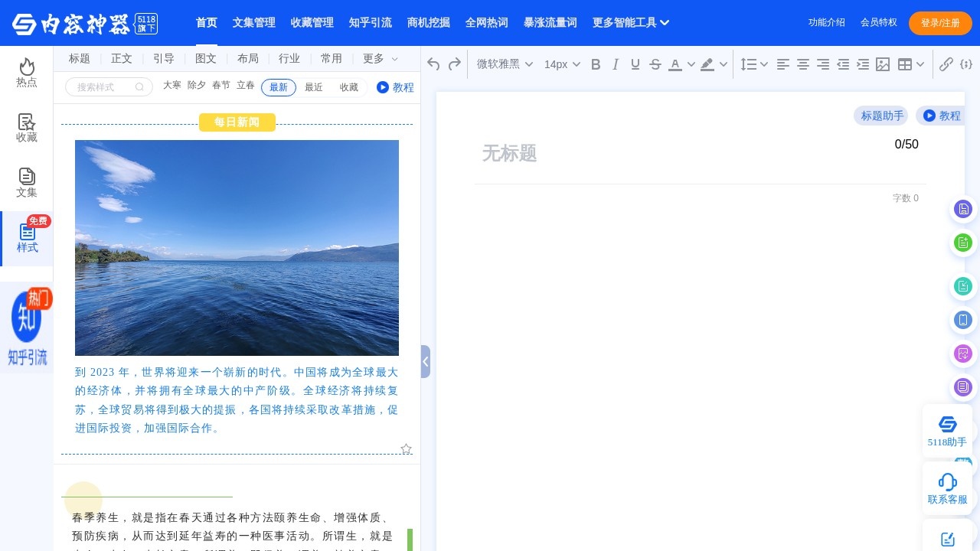This screenshot has width=980, height=551.
Task: Switch style filter to 收藏
Action: pos(348,87)
